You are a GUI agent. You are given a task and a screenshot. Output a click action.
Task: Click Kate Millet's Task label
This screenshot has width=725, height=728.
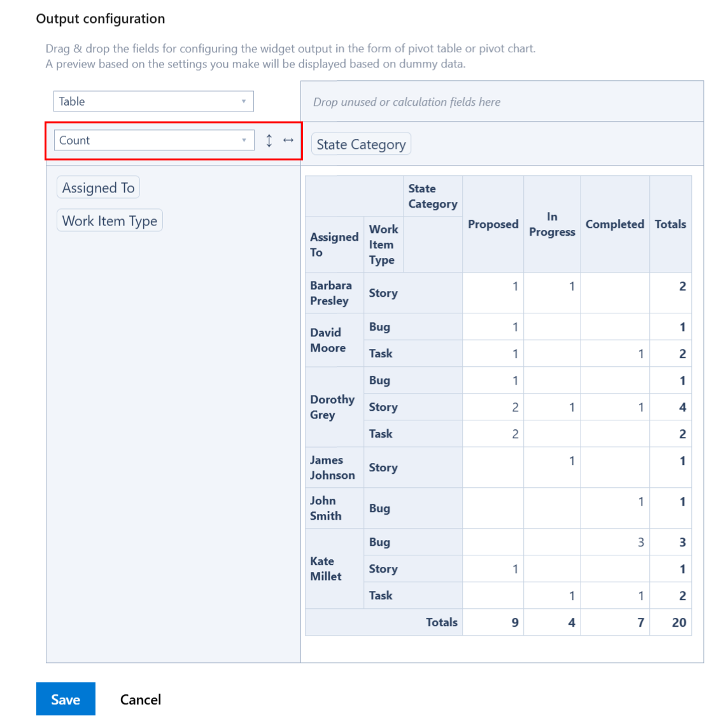tap(413, 596)
